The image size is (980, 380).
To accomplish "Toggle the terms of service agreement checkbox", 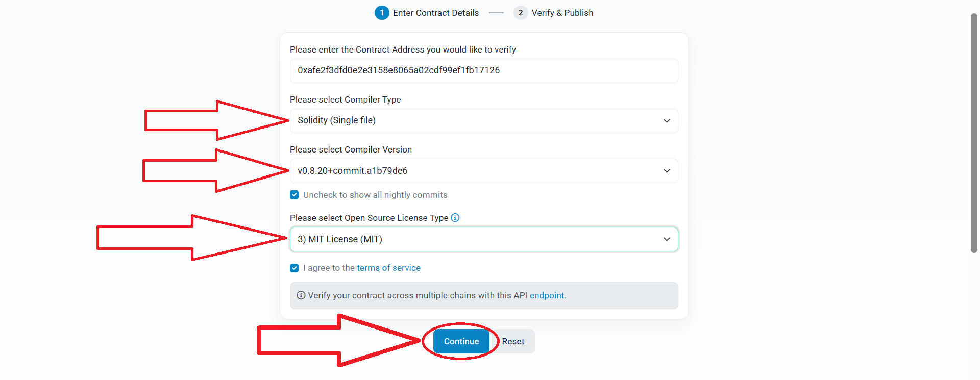I will pyautogui.click(x=295, y=268).
